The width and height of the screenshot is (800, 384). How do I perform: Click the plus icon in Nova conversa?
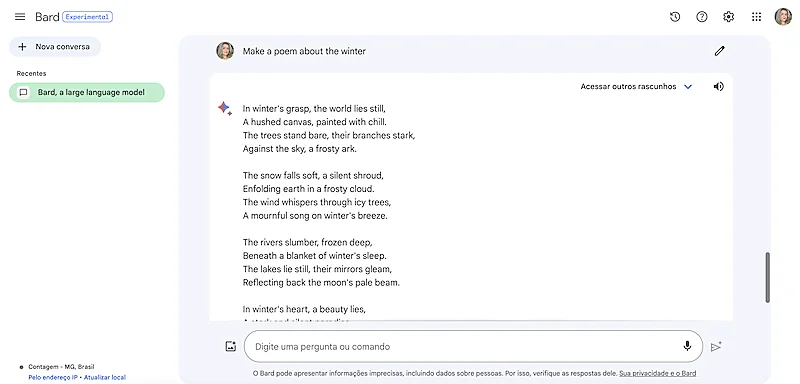pyautogui.click(x=22, y=47)
